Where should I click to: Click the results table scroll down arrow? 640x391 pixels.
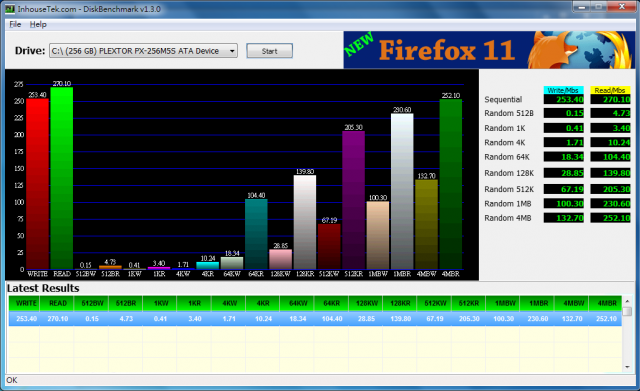tap(627, 367)
